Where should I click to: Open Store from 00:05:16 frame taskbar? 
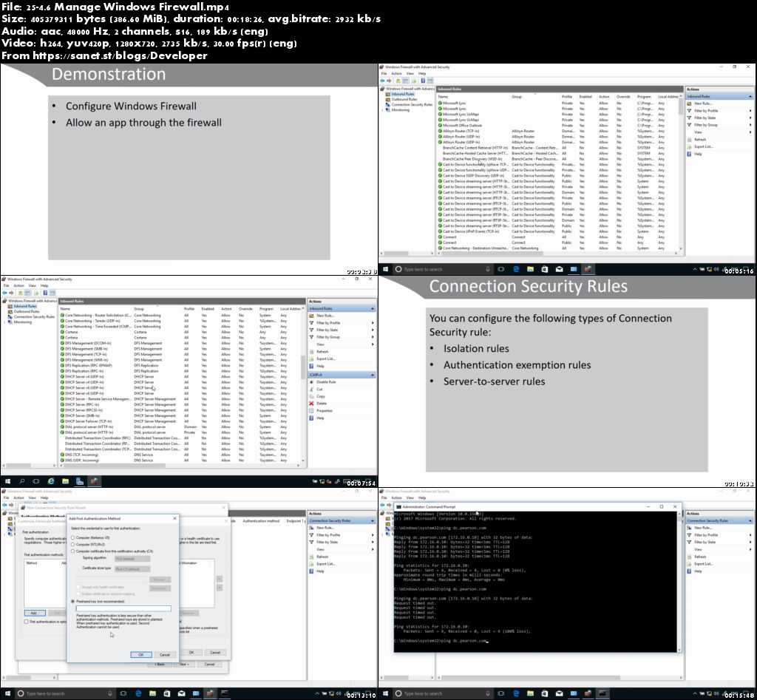[545, 269]
